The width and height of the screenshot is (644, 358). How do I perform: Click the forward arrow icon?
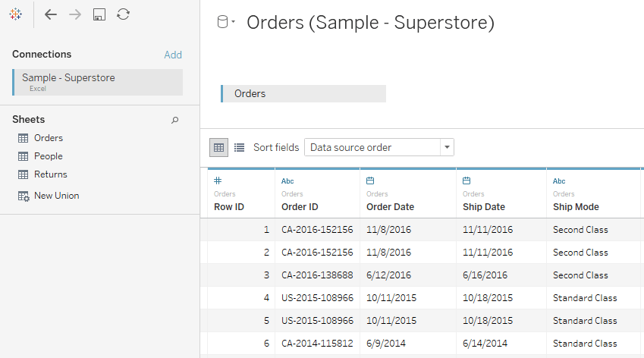point(75,14)
